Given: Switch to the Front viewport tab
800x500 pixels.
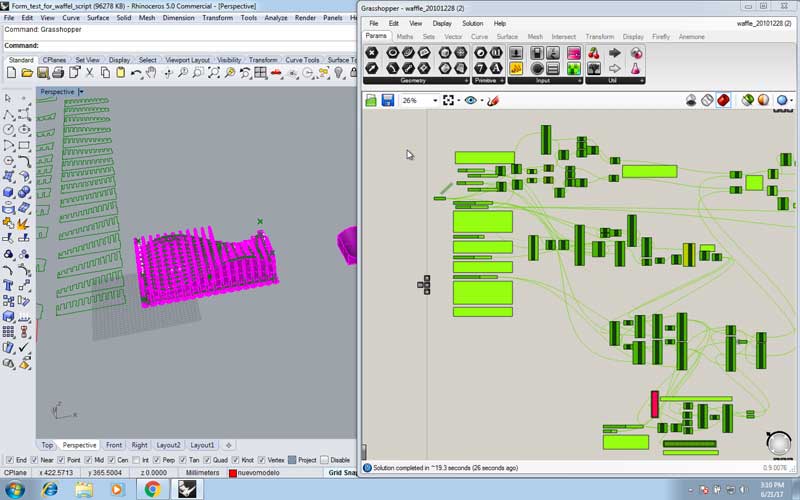Looking at the screenshot, I should [114, 445].
